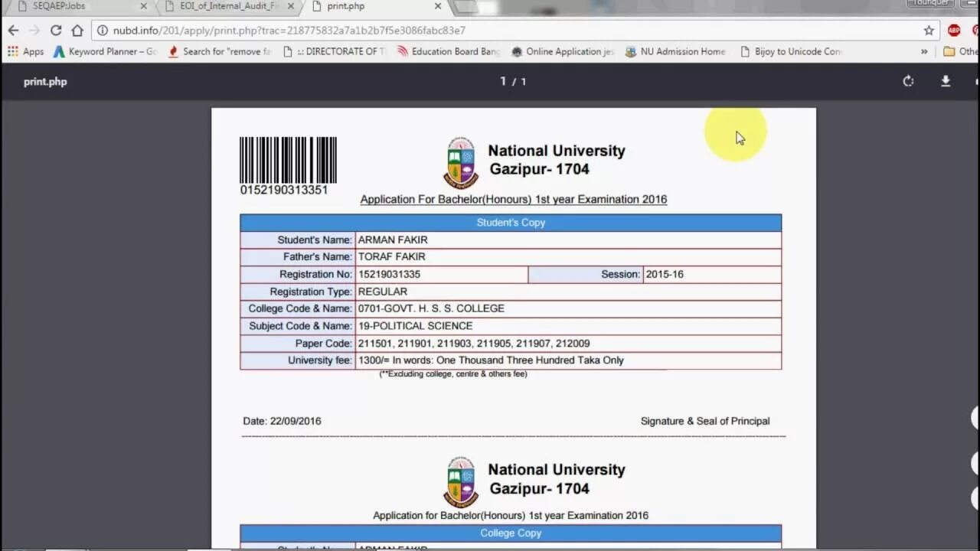This screenshot has height=551, width=980.
Task: Show more bookmarks with the chevron
Action: (x=924, y=51)
